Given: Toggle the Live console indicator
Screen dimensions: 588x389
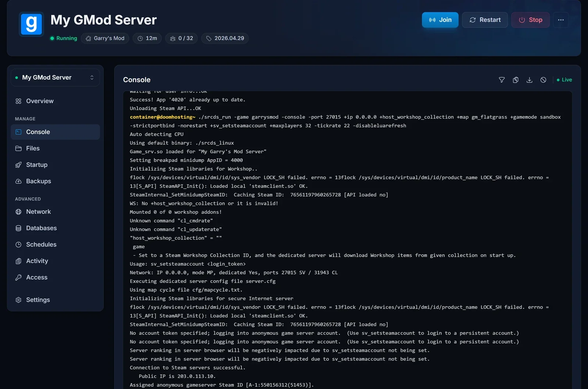Looking at the screenshot, I should pyautogui.click(x=564, y=80).
